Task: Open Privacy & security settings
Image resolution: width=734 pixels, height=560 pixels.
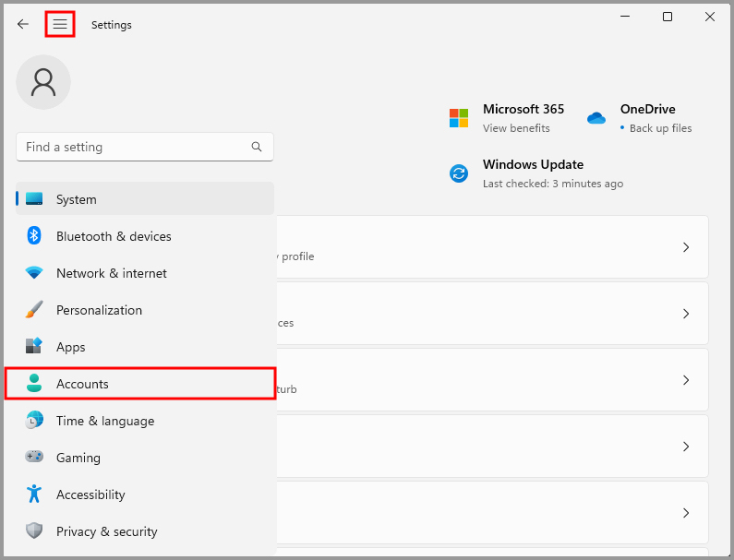Action: 140,531
